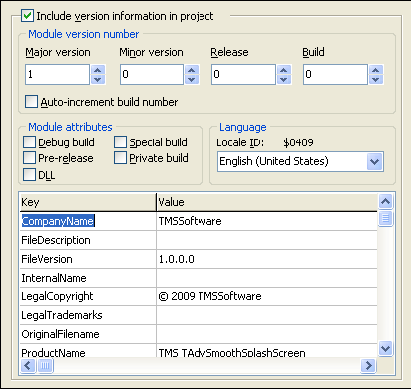411x389 pixels.
Task: Select the LegalCopyright key row
Action: [x=88, y=296]
